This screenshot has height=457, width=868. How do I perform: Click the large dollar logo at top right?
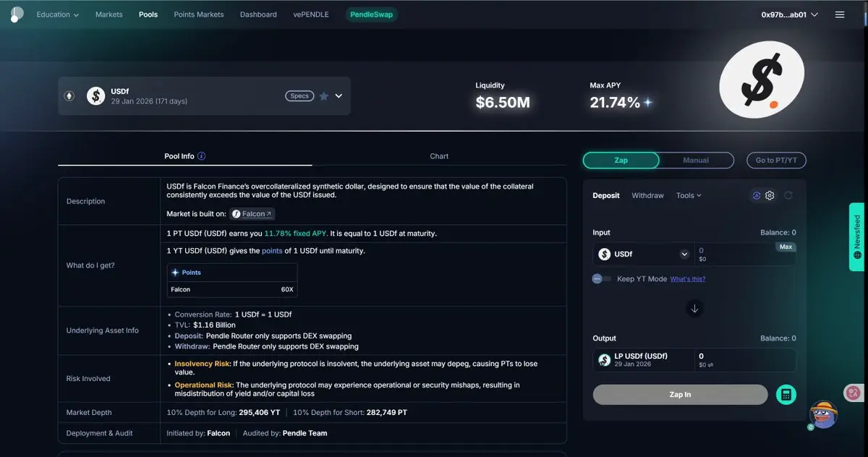762,80
